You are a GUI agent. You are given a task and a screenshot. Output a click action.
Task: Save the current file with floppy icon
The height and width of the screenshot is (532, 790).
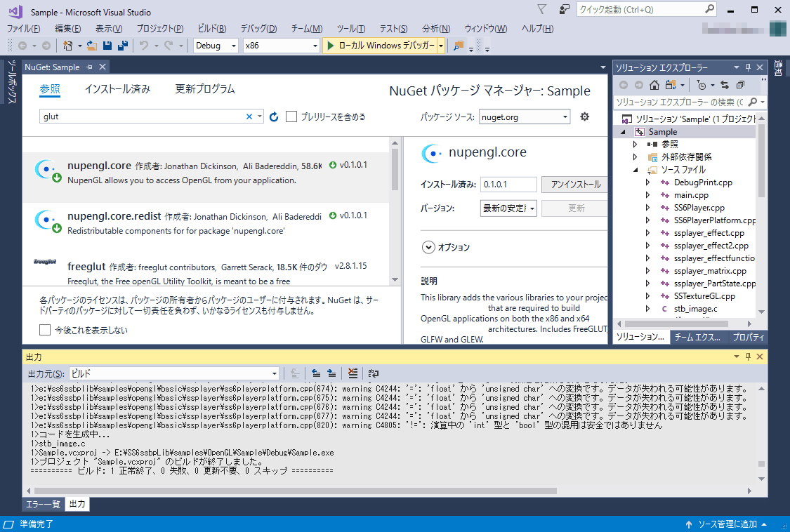pyautogui.click(x=107, y=46)
